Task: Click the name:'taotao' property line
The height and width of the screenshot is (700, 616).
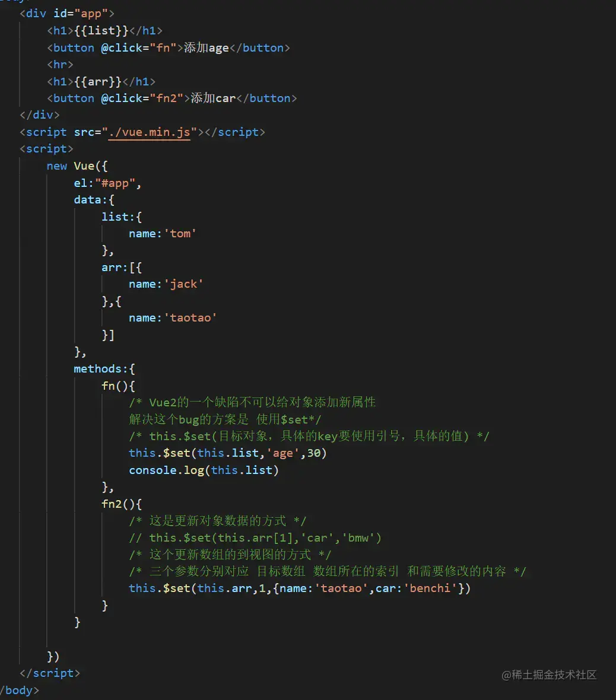Action: click(x=173, y=318)
